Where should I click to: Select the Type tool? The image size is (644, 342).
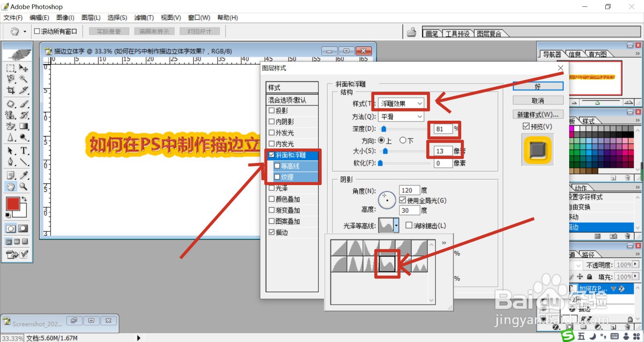(24, 151)
